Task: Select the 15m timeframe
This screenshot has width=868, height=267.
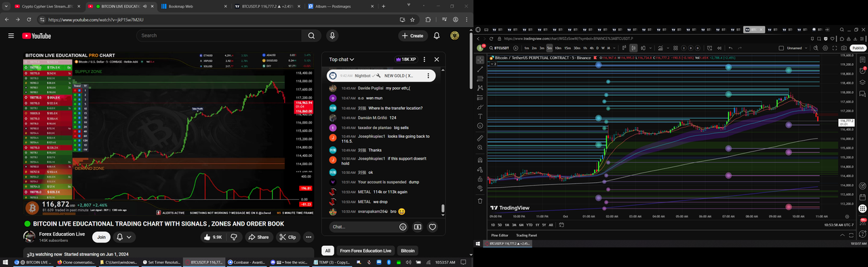Action: coord(568,48)
